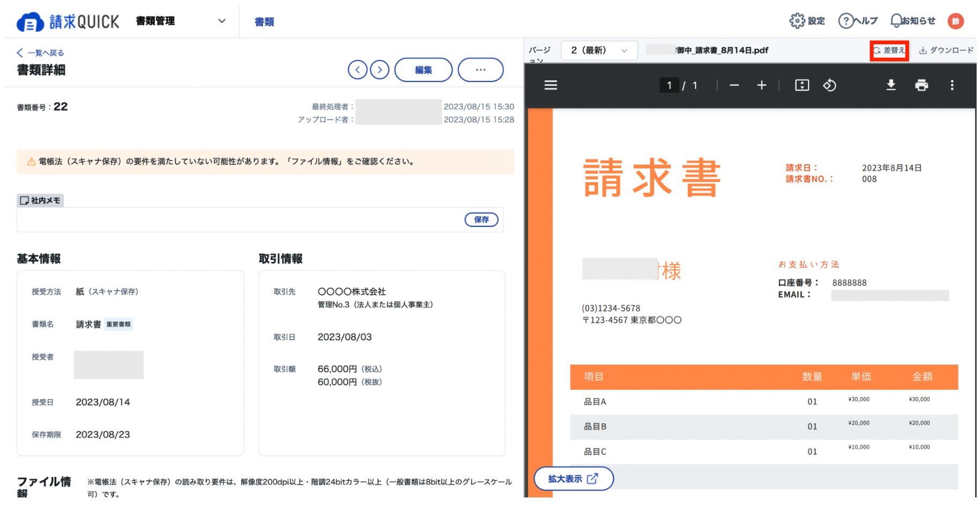
Task: Save the 社内メモ memo with 保存
Action: 481,220
